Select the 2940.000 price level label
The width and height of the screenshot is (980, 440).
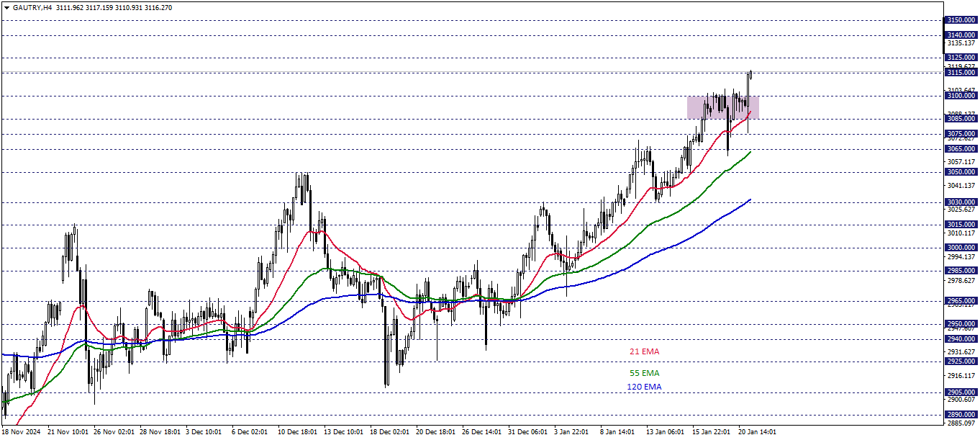[x=961, y=339]
